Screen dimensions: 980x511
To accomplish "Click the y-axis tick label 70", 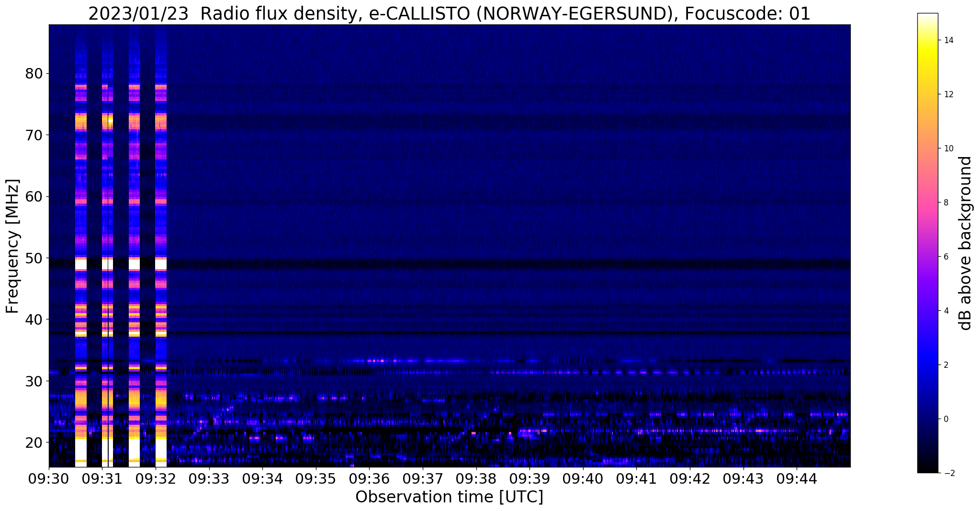I will point(34,135).
